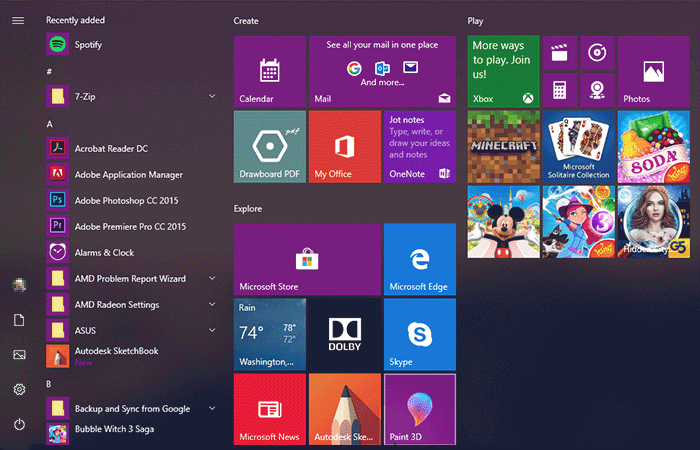Screen dimensions: 700x450
Task: Click the # letter header
Action: click(x=49, y=71)
